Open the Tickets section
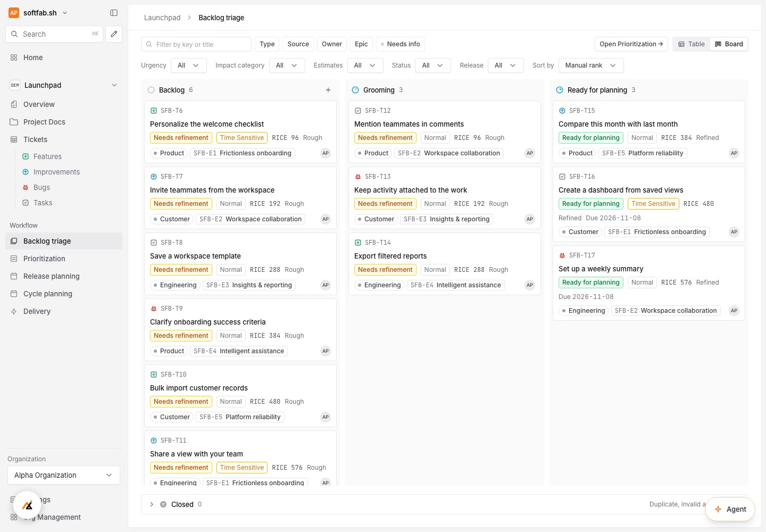The height and width of the screenshot is (532, 766). (64, 139)
